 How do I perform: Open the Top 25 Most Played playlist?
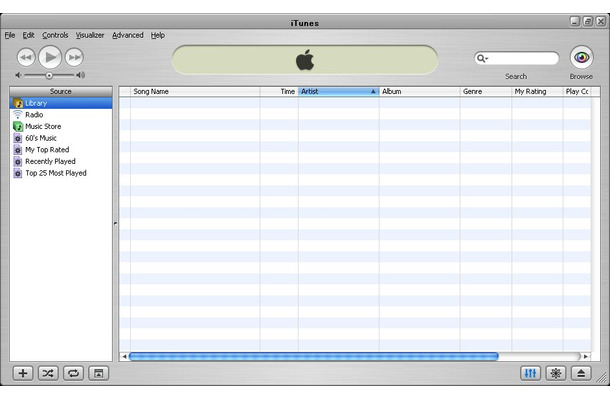(61, 173)
